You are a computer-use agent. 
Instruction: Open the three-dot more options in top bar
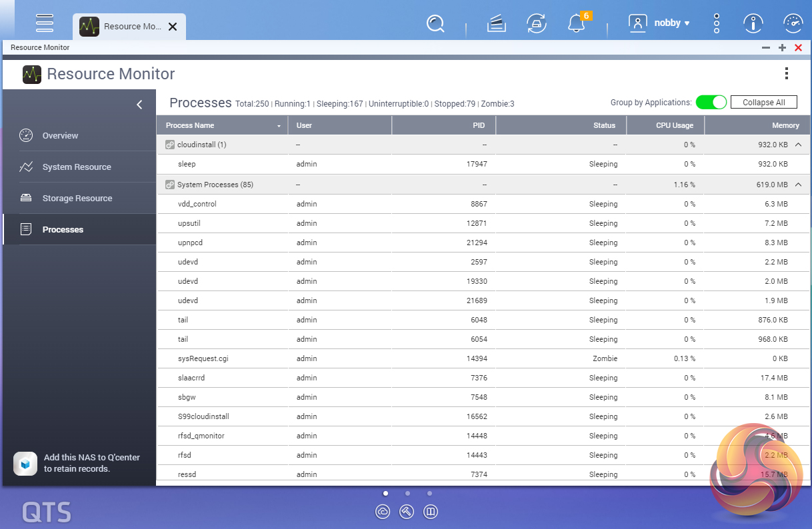tap(717, 24)
